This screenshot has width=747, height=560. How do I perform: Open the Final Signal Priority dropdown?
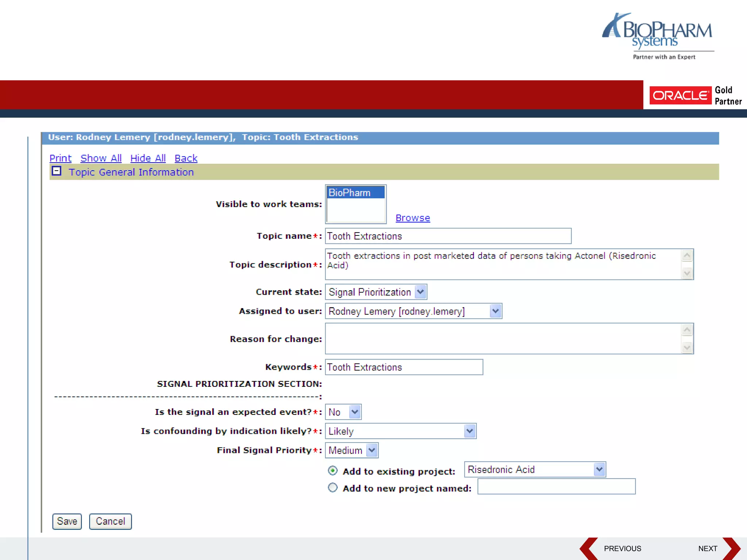pos(372,450)
